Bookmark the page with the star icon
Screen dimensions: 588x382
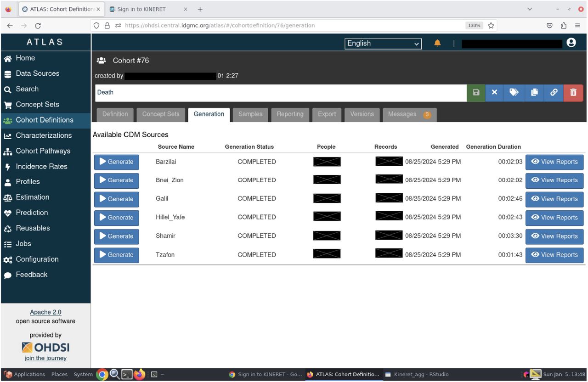[491, 26]
